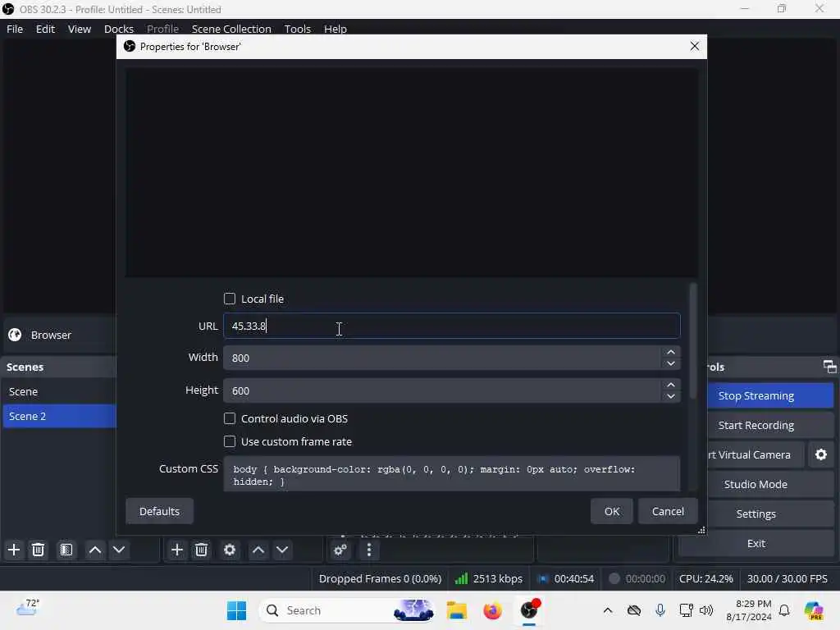Image resolution: width=840 pixels, height=630 pixels.
Task: Click Virtual Camera button
Action: pos(756,454)
